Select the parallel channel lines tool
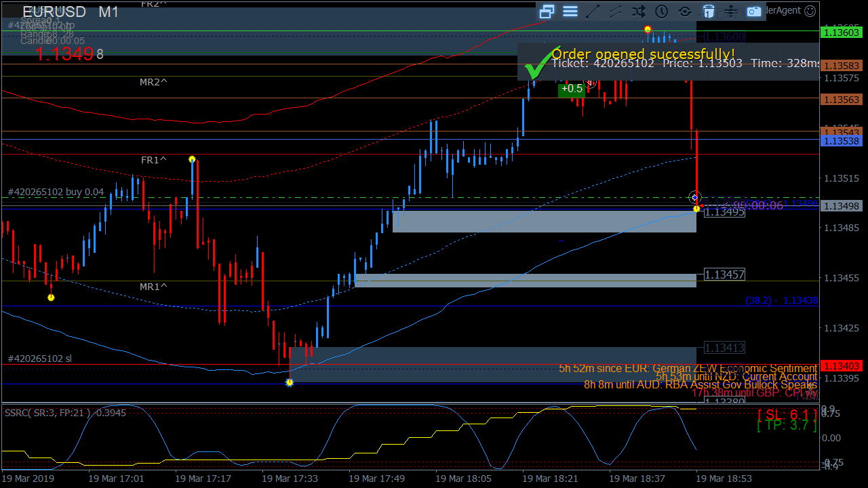The image size is (868, 488). coord(616,11)
